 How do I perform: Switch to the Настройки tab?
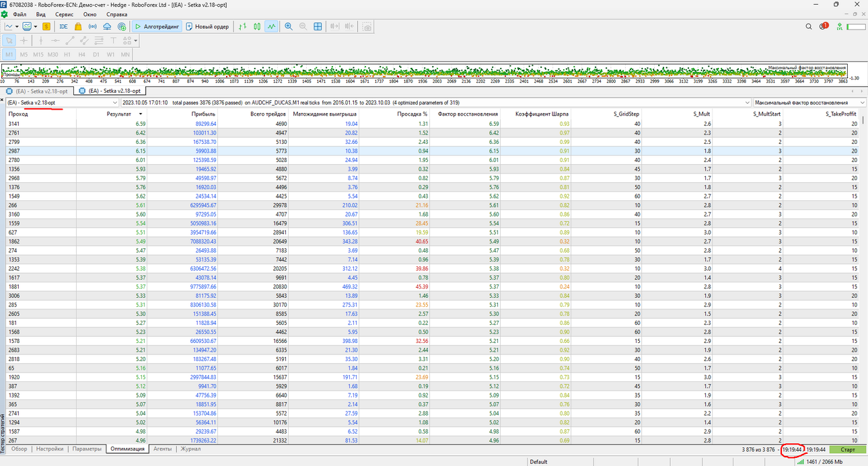pyautogui.click(x=50, y=449)
